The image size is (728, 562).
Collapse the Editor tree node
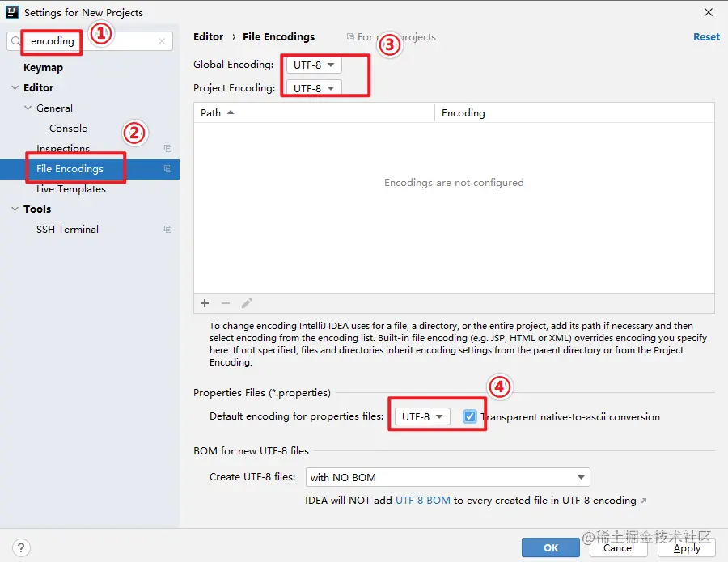(x=15, y=87)
